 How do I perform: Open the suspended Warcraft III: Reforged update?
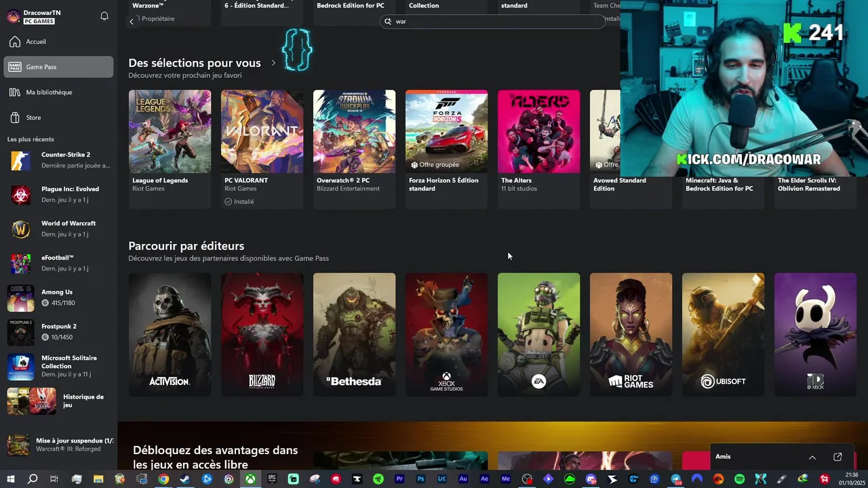pos(58,445)
